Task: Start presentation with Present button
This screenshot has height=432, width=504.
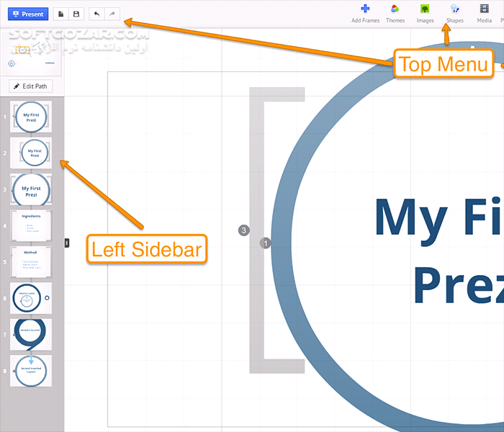Action: point(28,14)
